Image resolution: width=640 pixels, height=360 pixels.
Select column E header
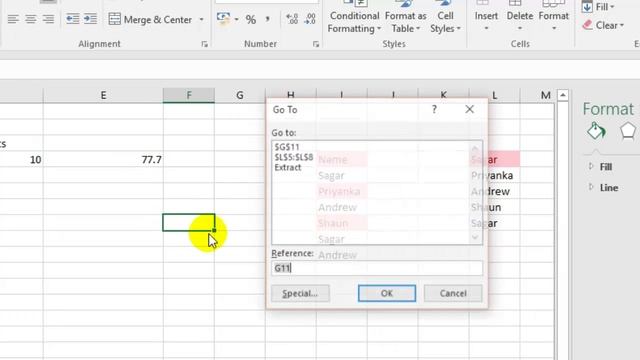[x=103, y=96]
